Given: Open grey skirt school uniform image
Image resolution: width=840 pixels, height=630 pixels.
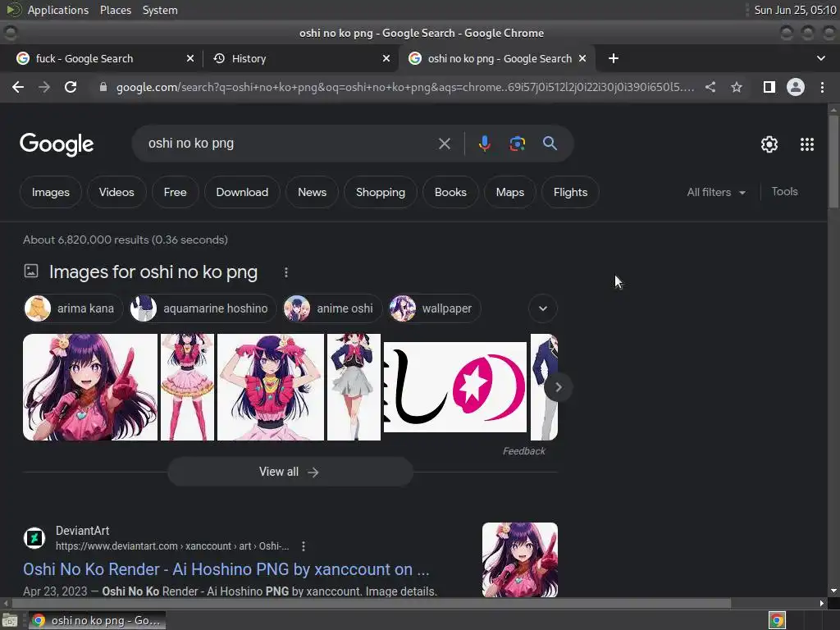Looking at the screenshot, I should pos(354,387).
